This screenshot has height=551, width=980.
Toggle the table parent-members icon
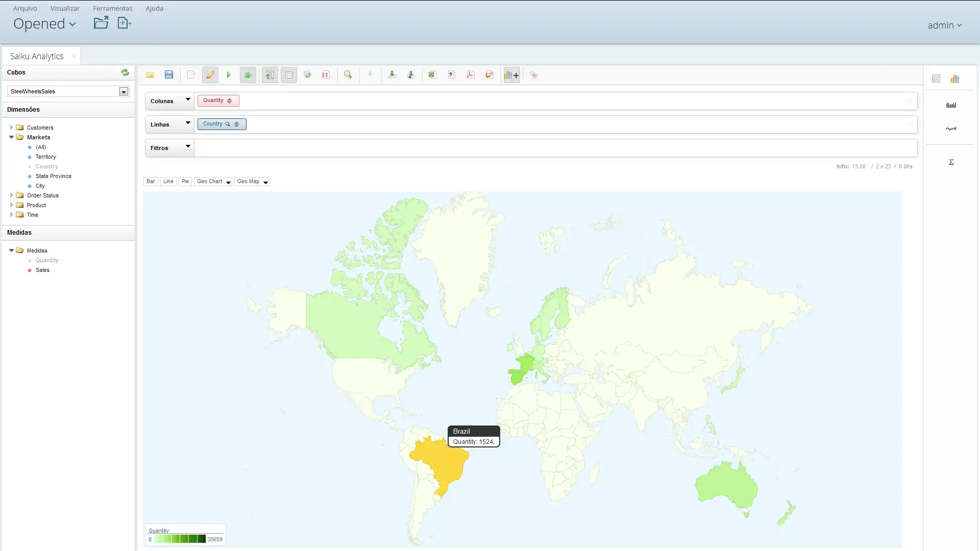coord(270,75)
